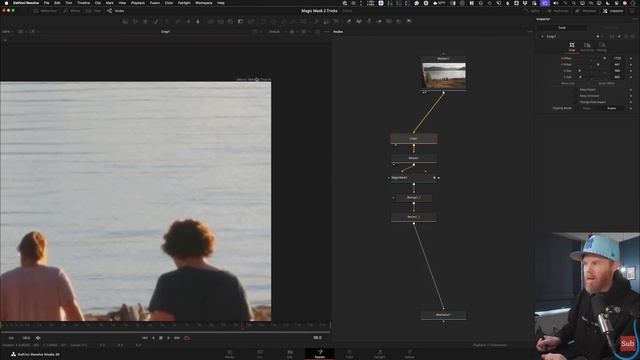Open the File menu

click(47, 3)
